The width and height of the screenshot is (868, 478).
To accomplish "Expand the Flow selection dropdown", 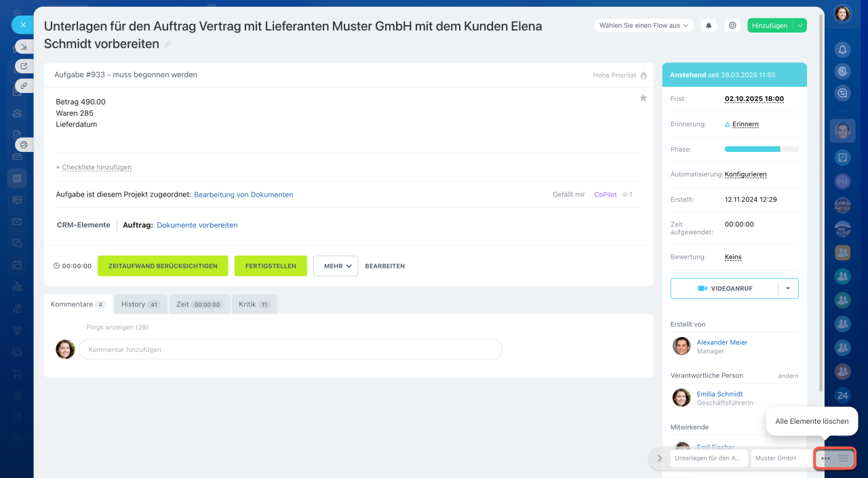I will point(644,25).
